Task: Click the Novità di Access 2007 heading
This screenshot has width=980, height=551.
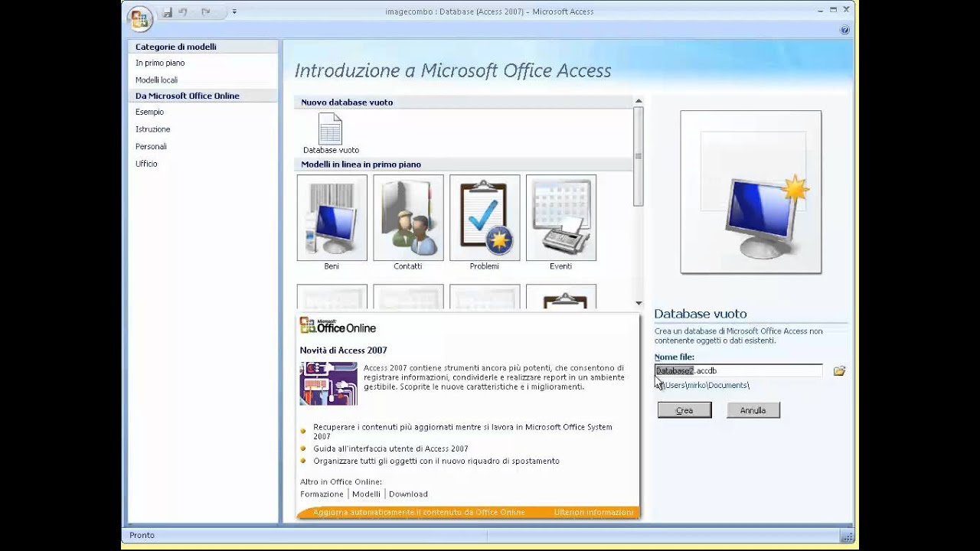Action: click(x=344, y=350)
